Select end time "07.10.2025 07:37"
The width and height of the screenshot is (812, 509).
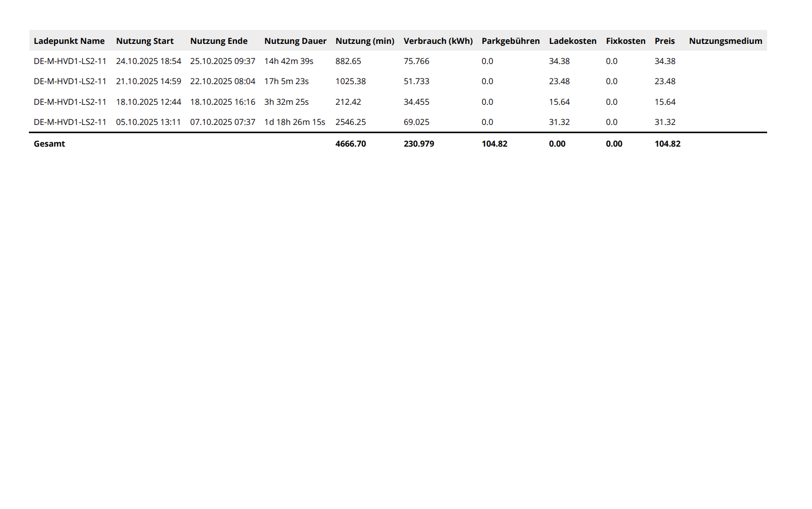click(223, 122)
